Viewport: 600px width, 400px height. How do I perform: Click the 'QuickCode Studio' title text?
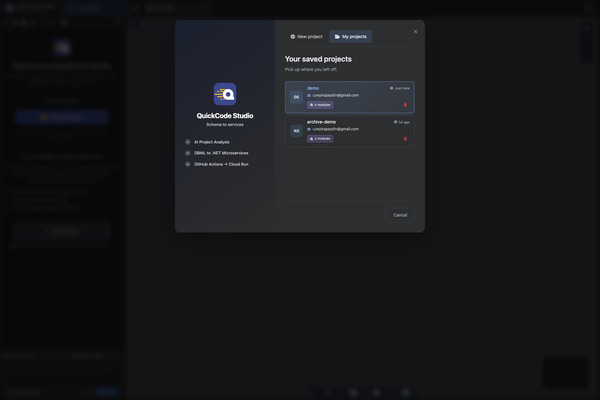[x=225, y=116]
